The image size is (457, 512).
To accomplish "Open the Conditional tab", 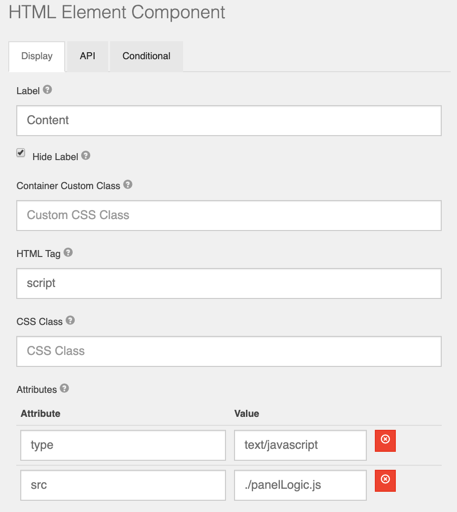I will click(146, 56).
